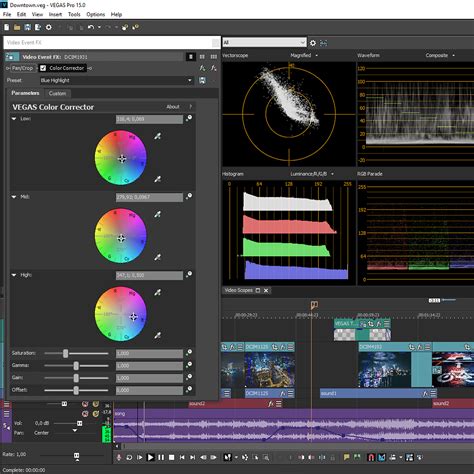474x474 pixels.
Task: Toggle animation for the High parameter
Action: pyautogui.click(x=189, y=274)
